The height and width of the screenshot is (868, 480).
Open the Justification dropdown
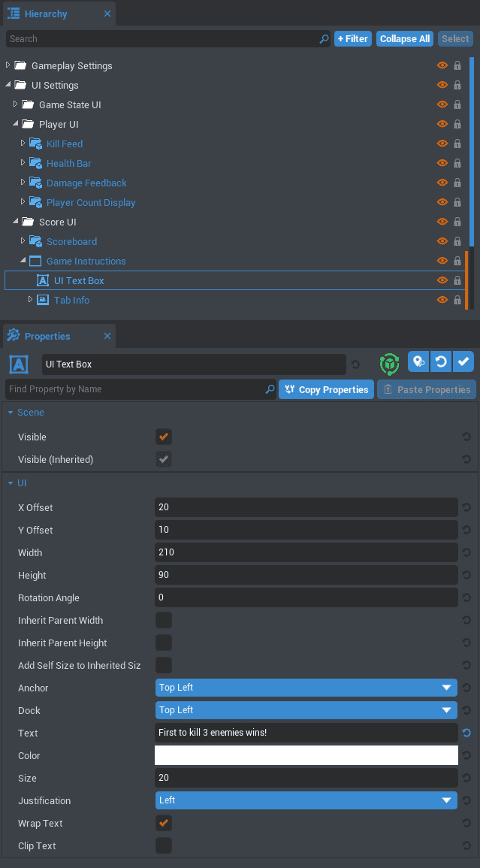tap(306, 800)
